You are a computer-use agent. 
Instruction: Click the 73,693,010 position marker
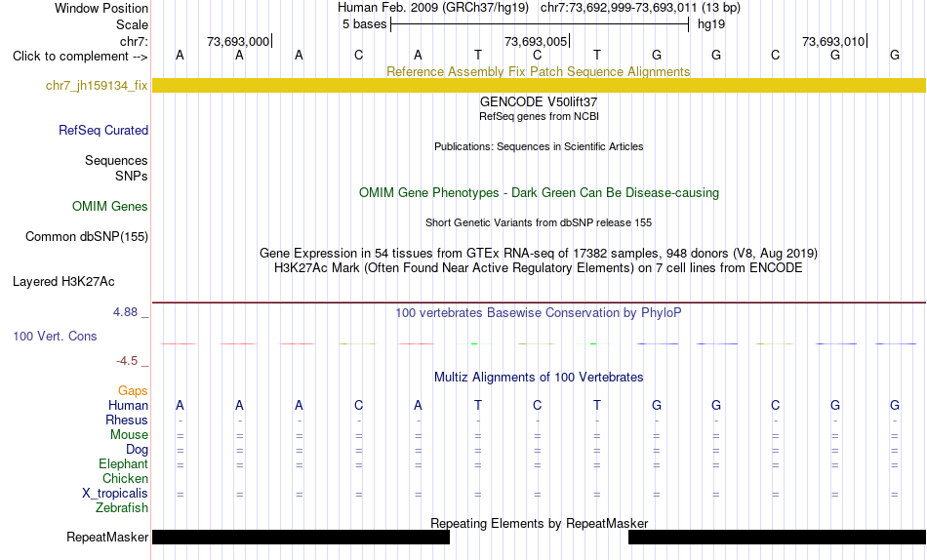pyautogui.click(x=834, y=41)
